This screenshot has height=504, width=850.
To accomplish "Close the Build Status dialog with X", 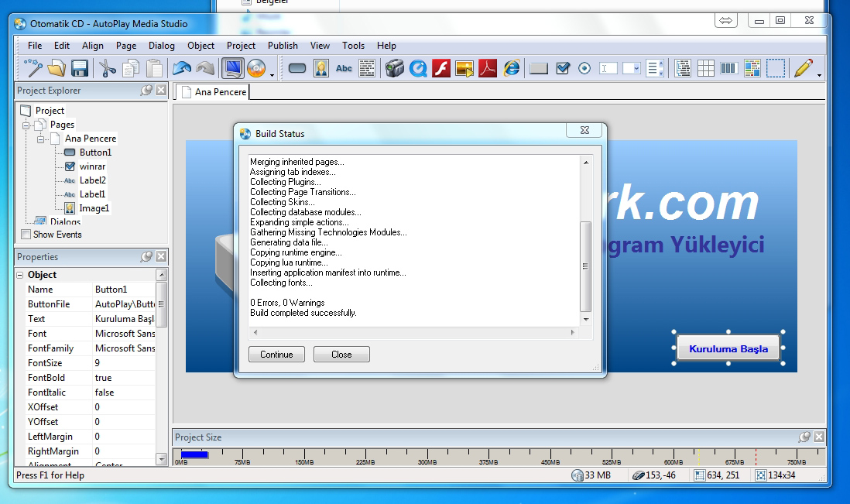I will click(x=585, y=130).
